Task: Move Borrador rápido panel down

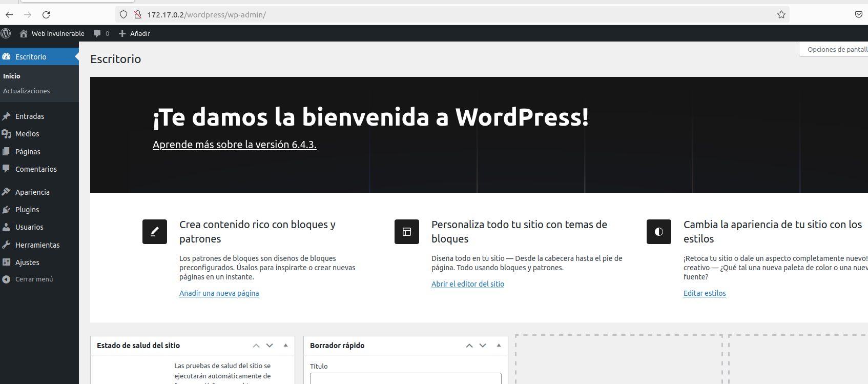Action: coord(483,346)
